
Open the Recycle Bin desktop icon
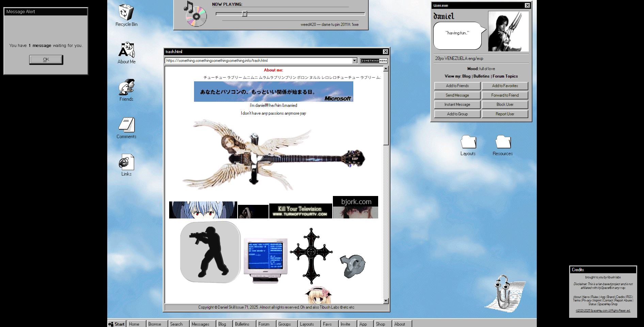point(126,15)
